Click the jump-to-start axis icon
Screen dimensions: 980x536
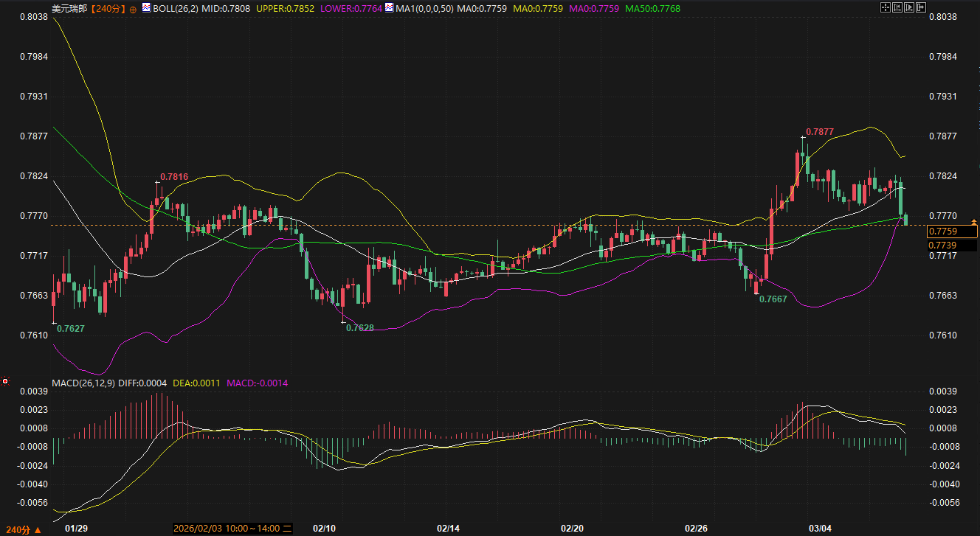[x=897, y=7]
